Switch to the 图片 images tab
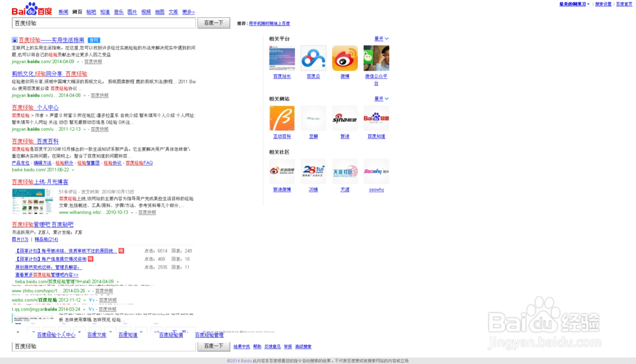Image resolution: width=636 pixels, height=364 pixels. pos(132,12)
